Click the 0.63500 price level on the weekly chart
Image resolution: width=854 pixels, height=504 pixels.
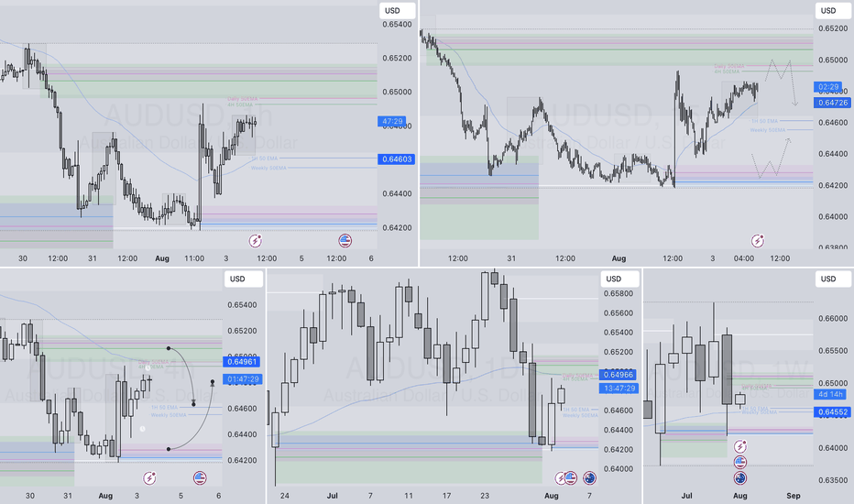tap(833, 480)
